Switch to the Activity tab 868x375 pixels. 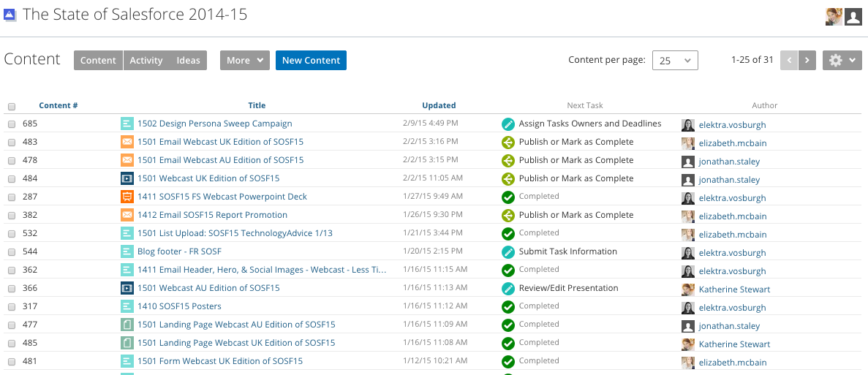point(146,61)
